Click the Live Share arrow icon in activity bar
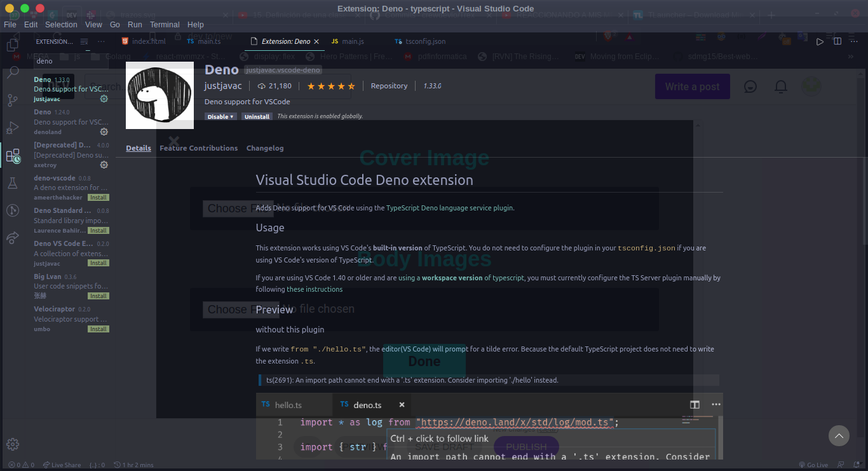The height and width of the screenshot is (471, 868). (12, 238)
